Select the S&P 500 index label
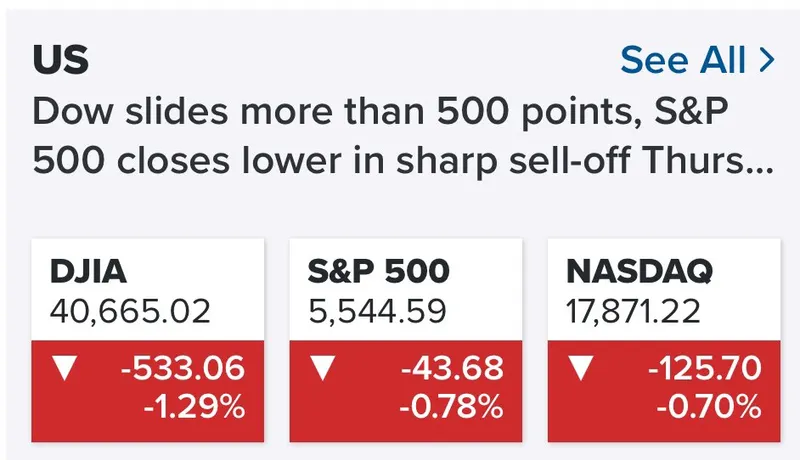The width and height of the screenshot is (800, 460). coord(377,271)
